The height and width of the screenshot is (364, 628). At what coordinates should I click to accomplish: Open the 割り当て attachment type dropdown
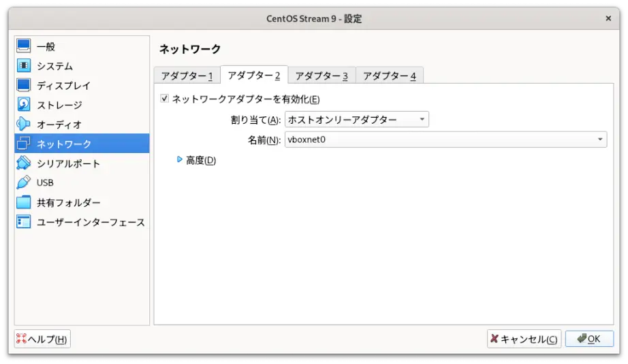[356, 119]
